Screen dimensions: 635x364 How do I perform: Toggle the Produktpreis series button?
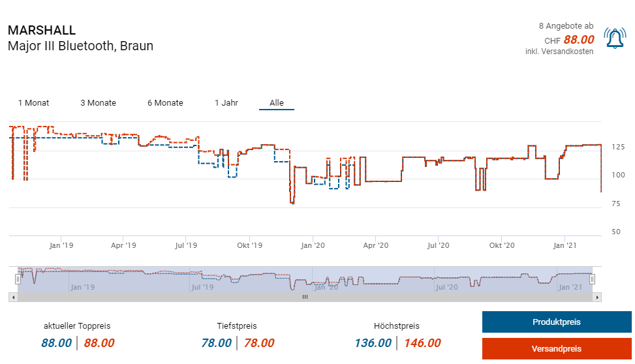(x=556, y=322)
